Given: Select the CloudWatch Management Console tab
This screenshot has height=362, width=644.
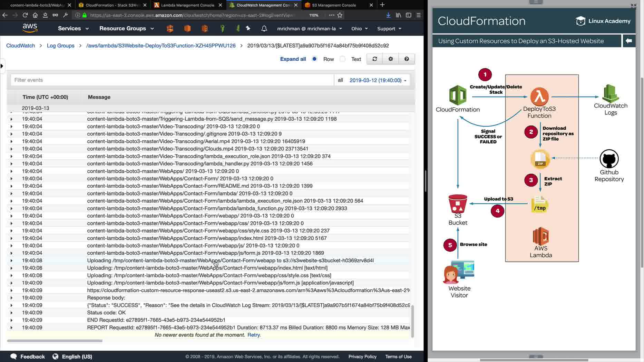Looking at the screenshot, I should [263, 5].
